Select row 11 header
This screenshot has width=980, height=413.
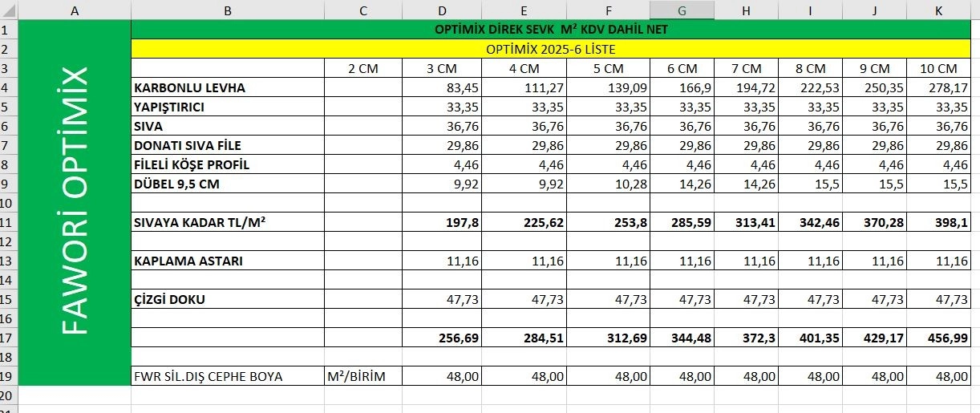(x=8, y=222)
